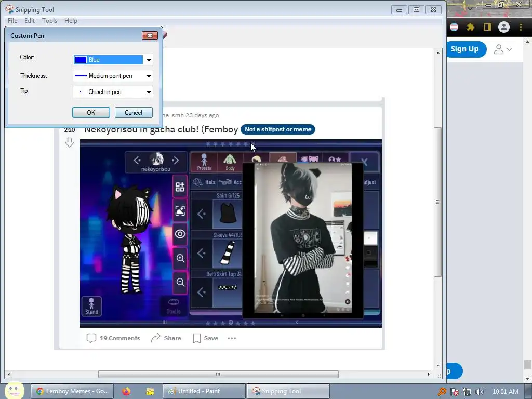The image size is (532, 399).
Task: Confirm Custom Pen with OK
Action: coord(91,113)
